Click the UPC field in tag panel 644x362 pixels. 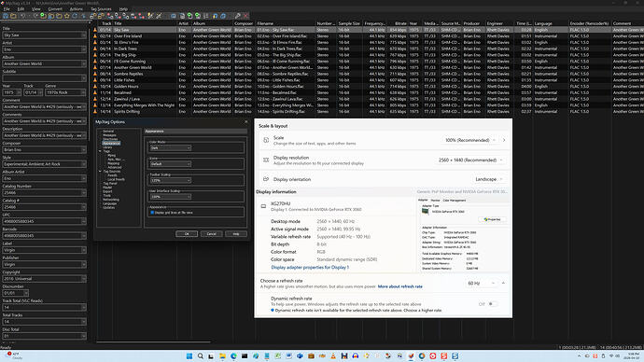[44, 221]
